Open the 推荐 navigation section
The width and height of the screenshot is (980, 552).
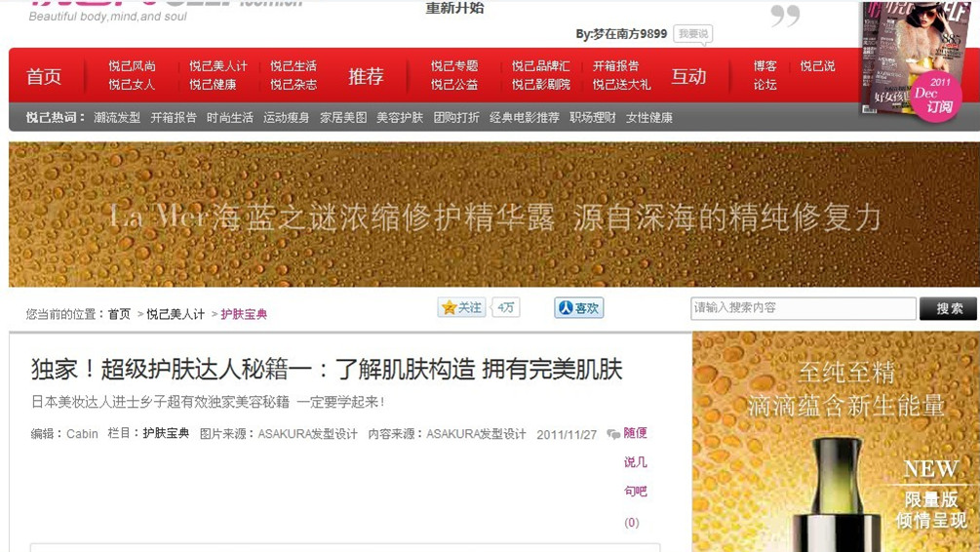point(366,76)
